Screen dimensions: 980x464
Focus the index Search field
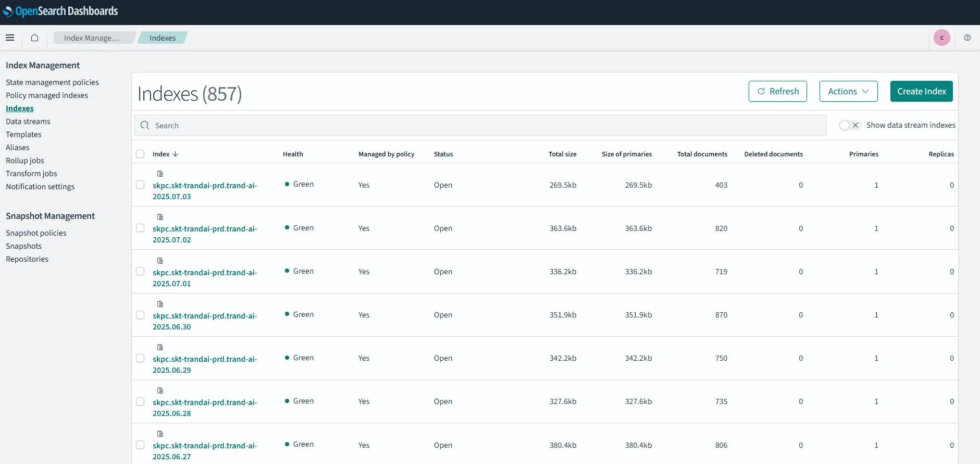pos(480,125)
